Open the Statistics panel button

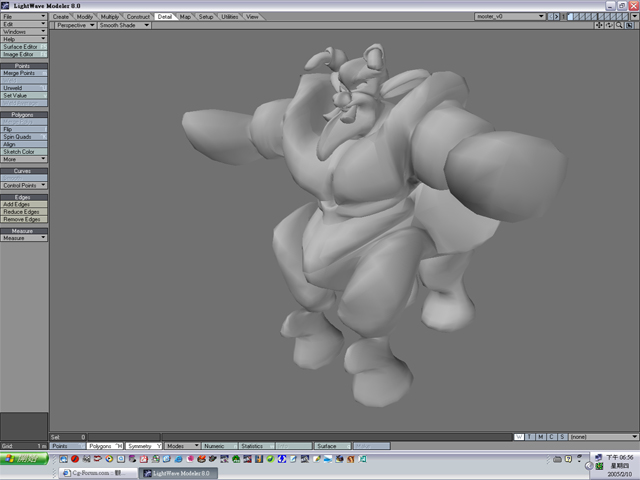(257, 446)
